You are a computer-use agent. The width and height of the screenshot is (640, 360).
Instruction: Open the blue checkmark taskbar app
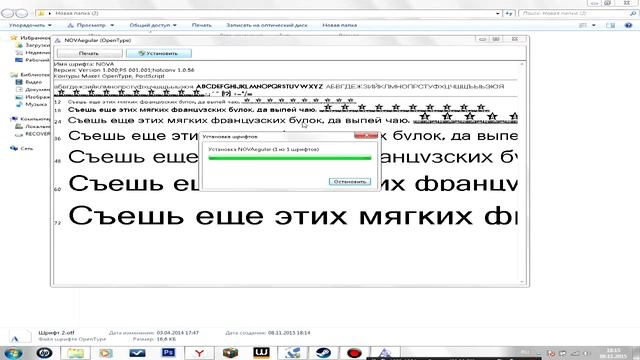[137, 353]
